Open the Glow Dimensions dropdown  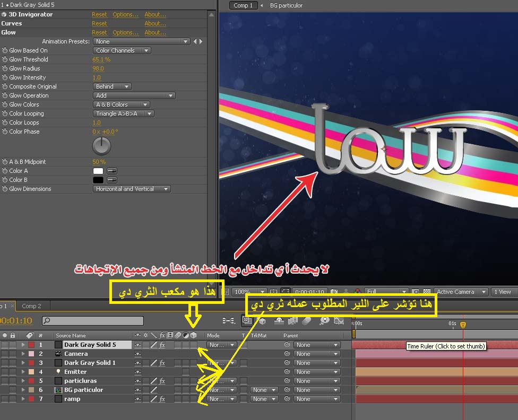click(132, 189)
